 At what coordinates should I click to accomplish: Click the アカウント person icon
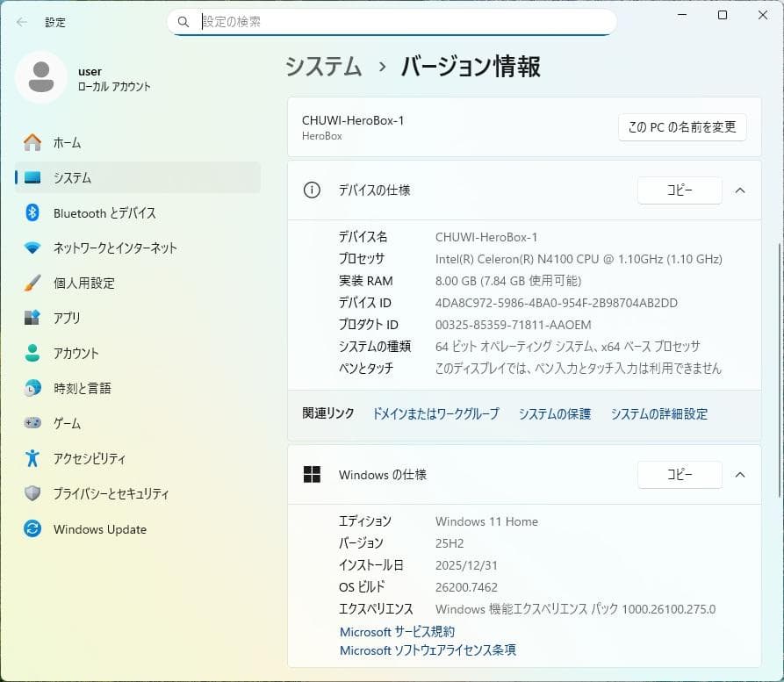tap(32, 353)
